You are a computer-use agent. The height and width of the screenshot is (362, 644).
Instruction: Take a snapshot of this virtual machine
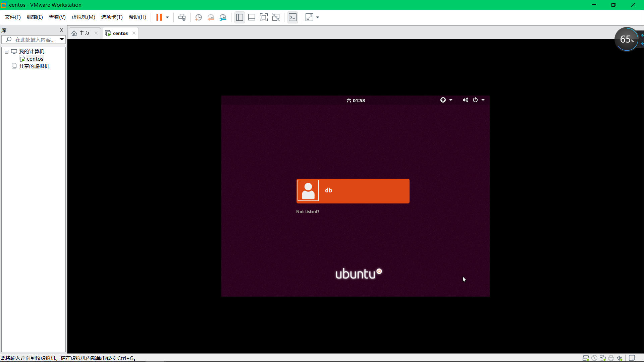tap(199, 17)
